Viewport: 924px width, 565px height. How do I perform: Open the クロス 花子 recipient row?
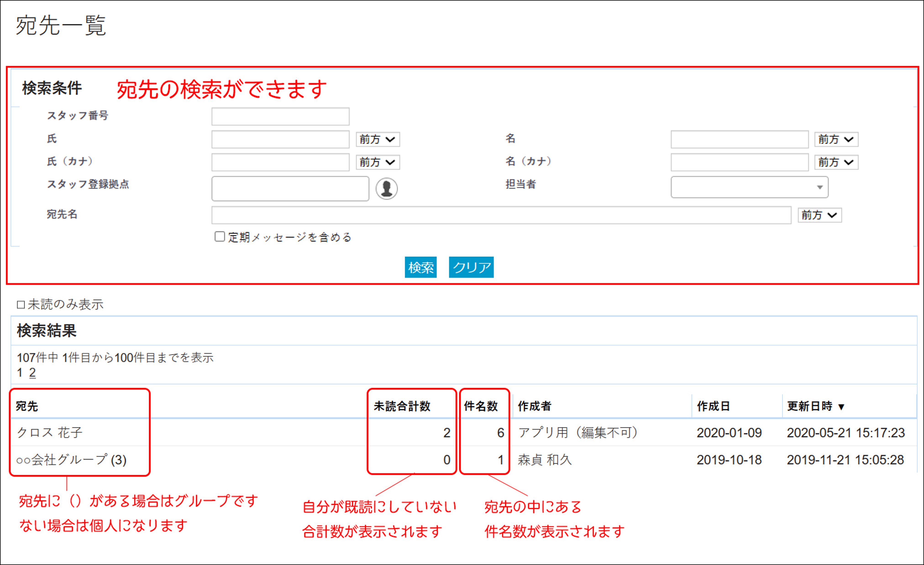[49, 433]
